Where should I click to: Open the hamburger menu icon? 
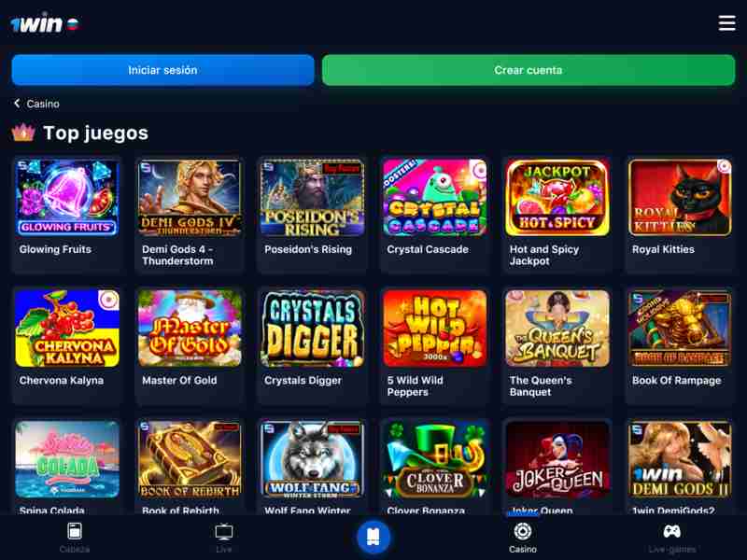click(726, 22)
